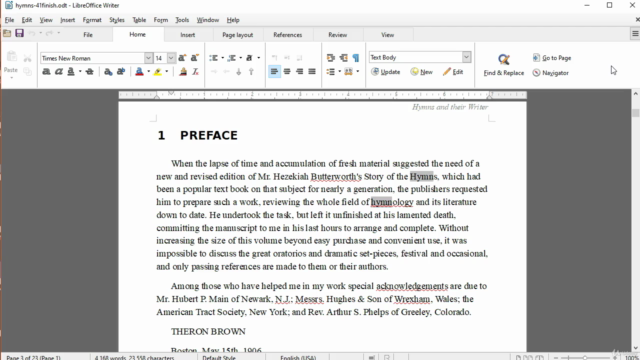Click the Save document icon
Screen dimensions: 640x360
click(x=19, y=33)
